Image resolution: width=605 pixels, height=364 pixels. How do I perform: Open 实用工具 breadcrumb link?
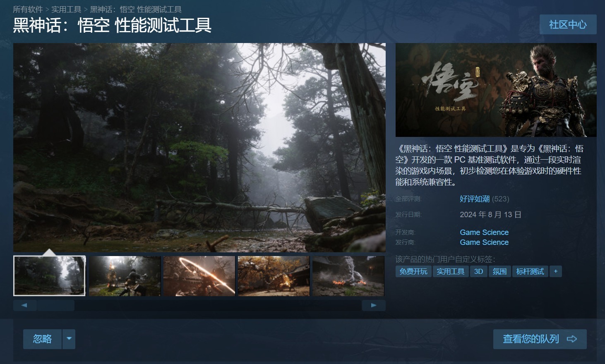66,9
